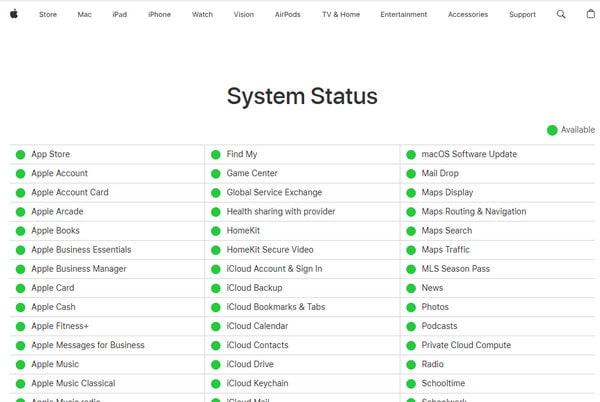Click the status dot beside Apple Books
Image resolution: width=600 pixels, height=402 pixels.
(x=21, y=231)
